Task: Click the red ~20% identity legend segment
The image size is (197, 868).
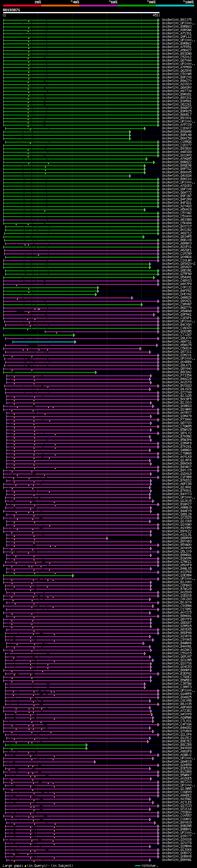Action: click(x=22, y=6)
